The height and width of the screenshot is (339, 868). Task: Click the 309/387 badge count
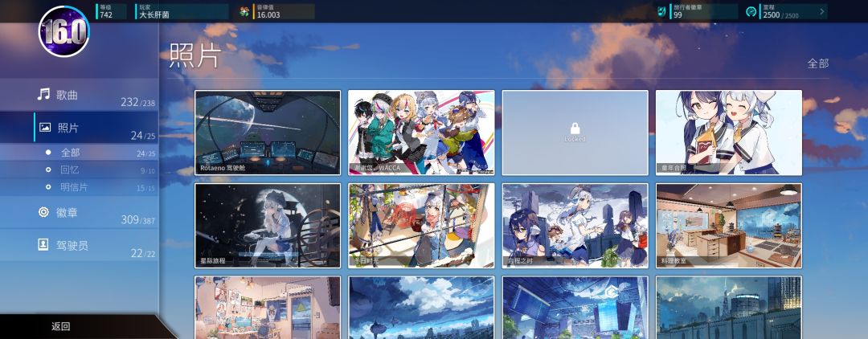[138, 219]
